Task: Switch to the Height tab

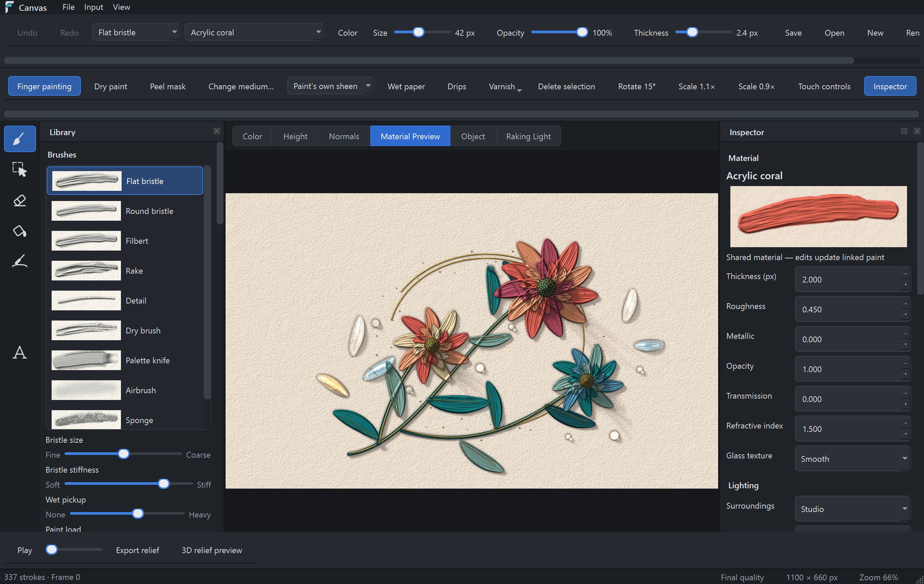Action: click(x=295, y=136)
